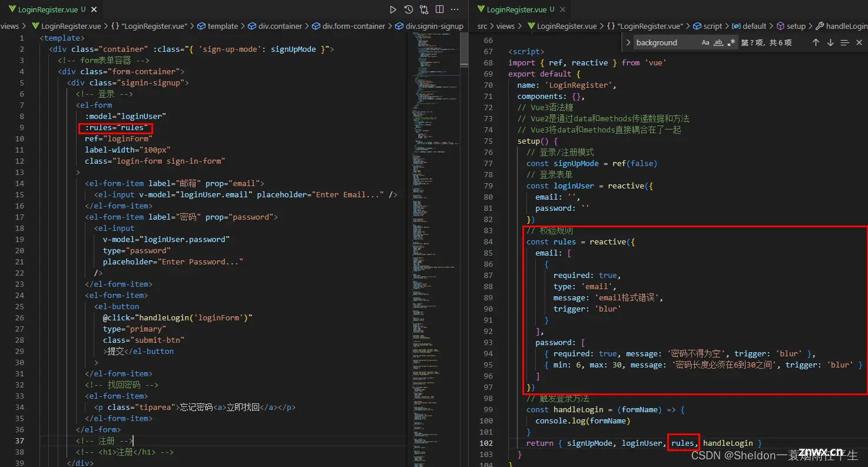This screenshot has height=467, width=868.
Task: Click line number 102 in right gutter
Action: (x=486, y=443)
